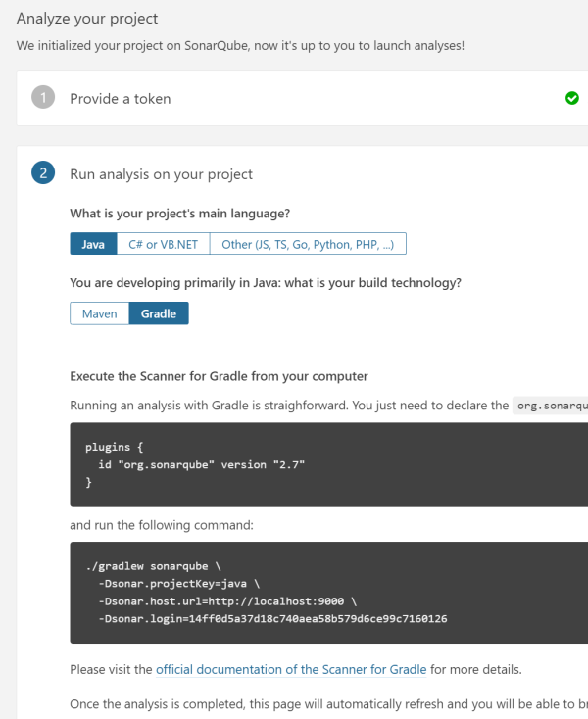Click the step 1 number circle
588x719 pixels.
[x=42, y=98]
